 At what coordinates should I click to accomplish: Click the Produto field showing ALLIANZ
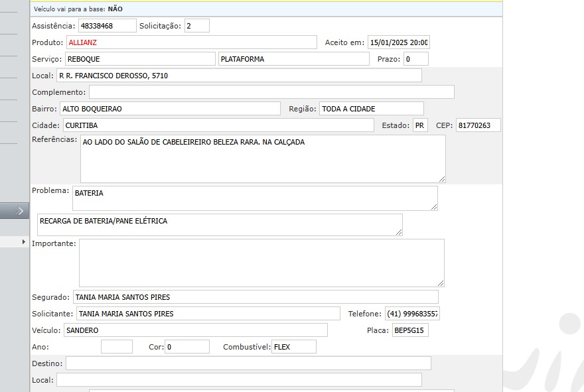click(x=191, y=42)
